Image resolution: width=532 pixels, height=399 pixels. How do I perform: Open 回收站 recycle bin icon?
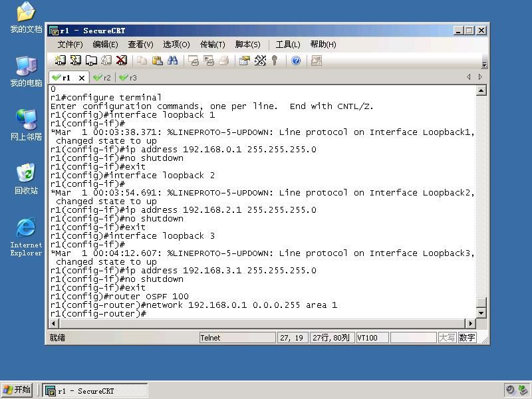coord(26,179)
